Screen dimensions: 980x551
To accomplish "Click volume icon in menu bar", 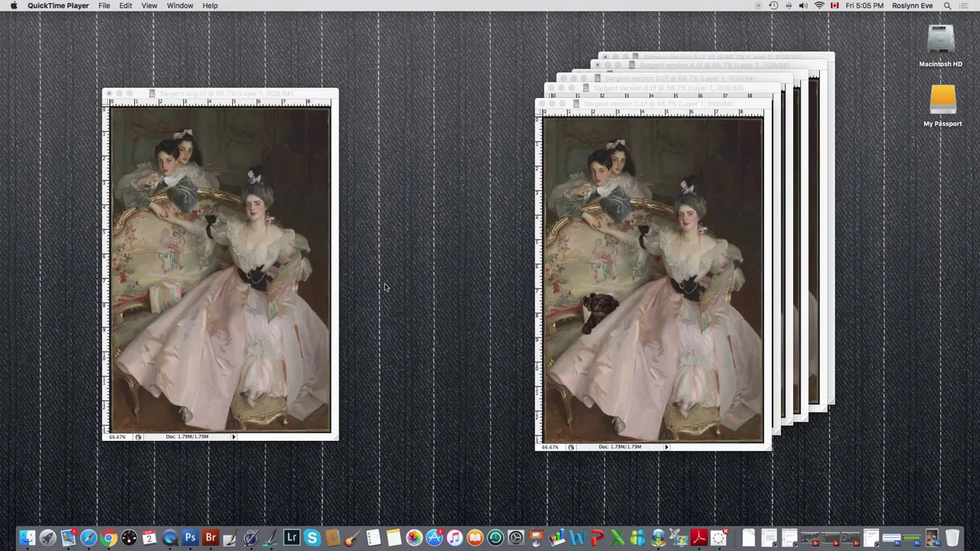I will click(803, 5).
